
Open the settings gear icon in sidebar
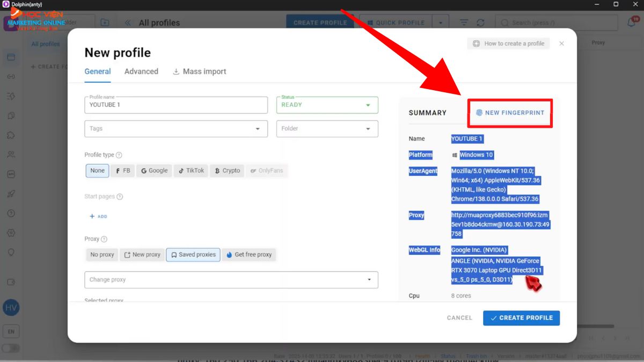(x=11, y=233)
